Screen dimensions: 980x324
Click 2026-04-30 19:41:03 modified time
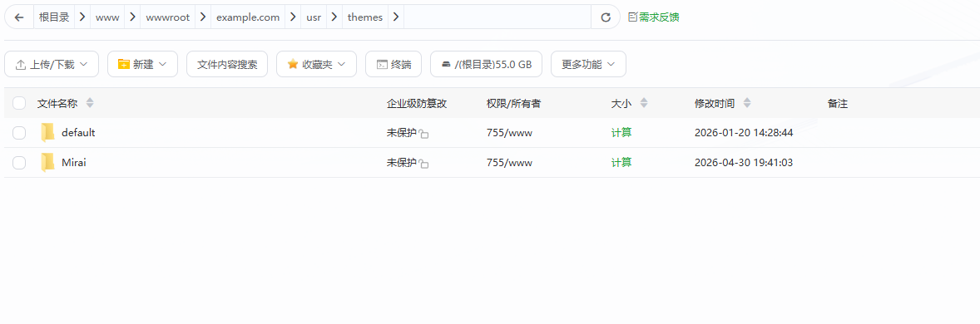744,162
